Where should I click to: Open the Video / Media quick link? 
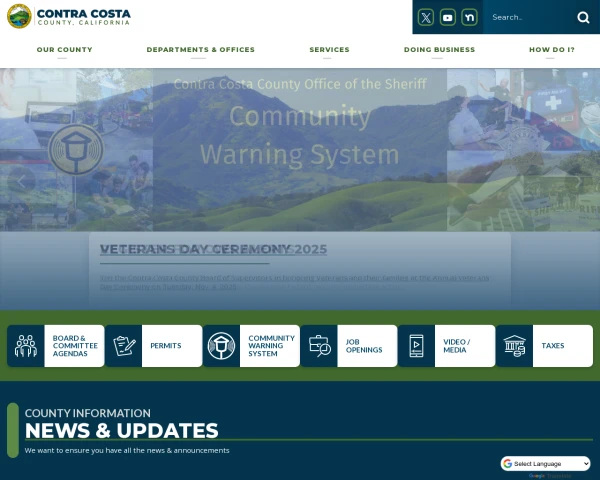[447, 346]
